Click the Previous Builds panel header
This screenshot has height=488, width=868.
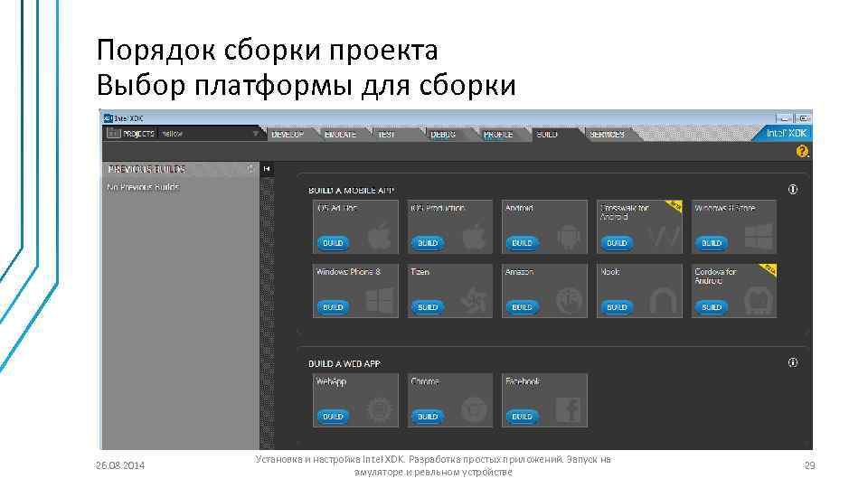[180, 169]
